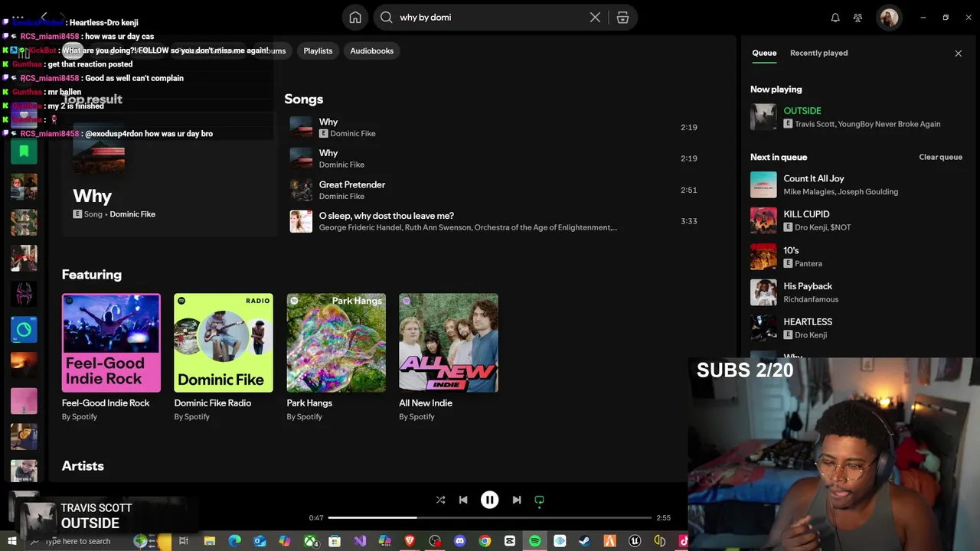Open artist Pantera in queue
The width and height of the screenshot is (980, 551).
pos(808,263)
